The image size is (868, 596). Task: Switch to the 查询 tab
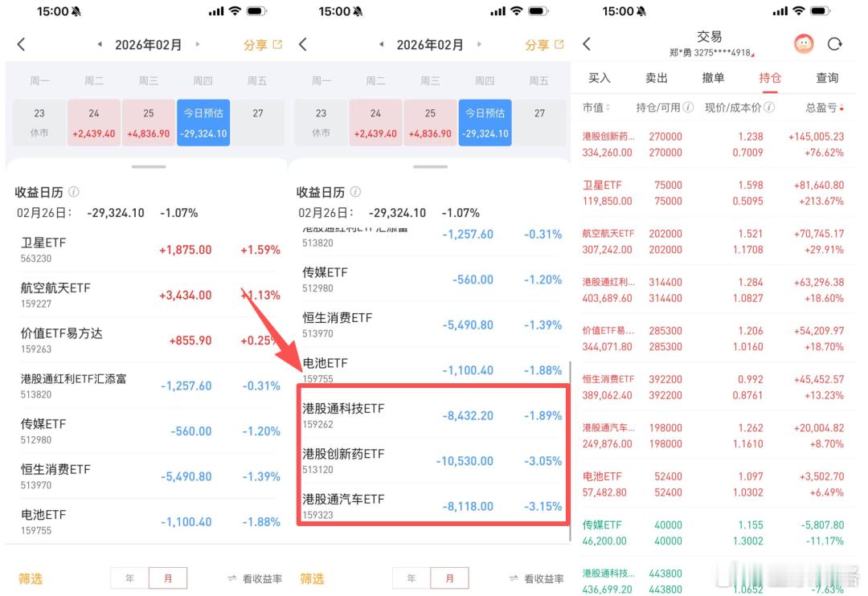pos(828,78)
